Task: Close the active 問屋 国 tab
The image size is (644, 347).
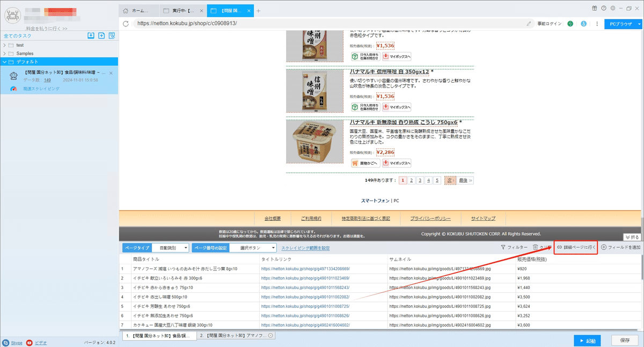Action: point(250,11)
